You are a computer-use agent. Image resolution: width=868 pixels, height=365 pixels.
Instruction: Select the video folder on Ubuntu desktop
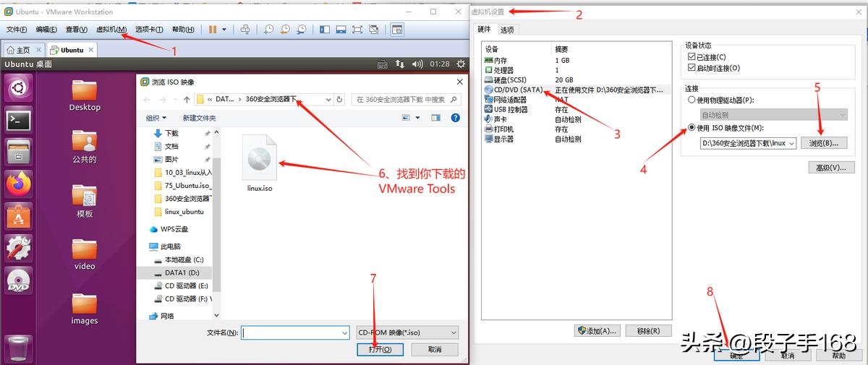pyautogui.click(x=85, y=254)
